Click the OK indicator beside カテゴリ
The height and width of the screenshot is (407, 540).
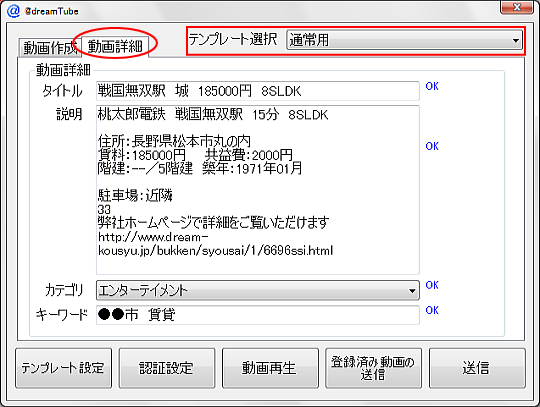(432, 285)
